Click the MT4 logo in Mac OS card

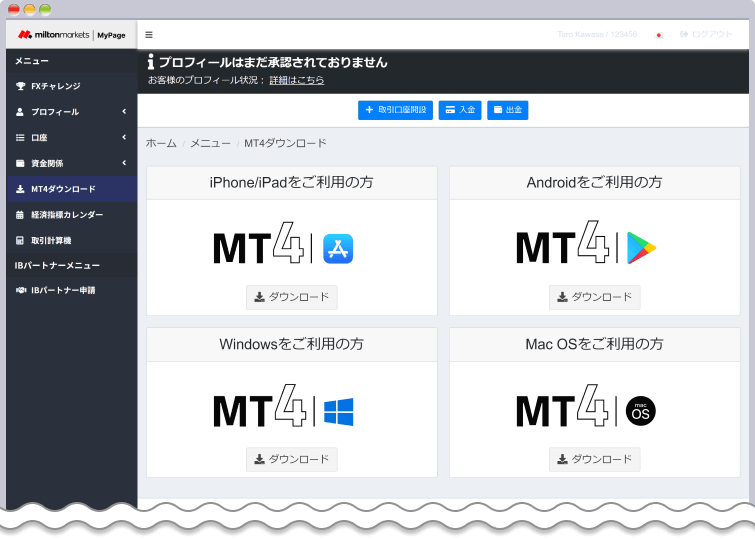(562, 405)
